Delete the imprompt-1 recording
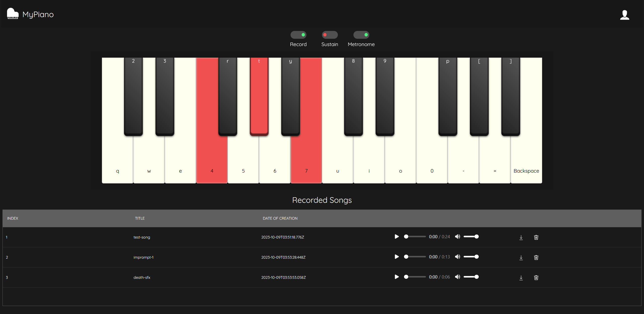The height and width of the screenshot is (314, 644). click(536, 257)
